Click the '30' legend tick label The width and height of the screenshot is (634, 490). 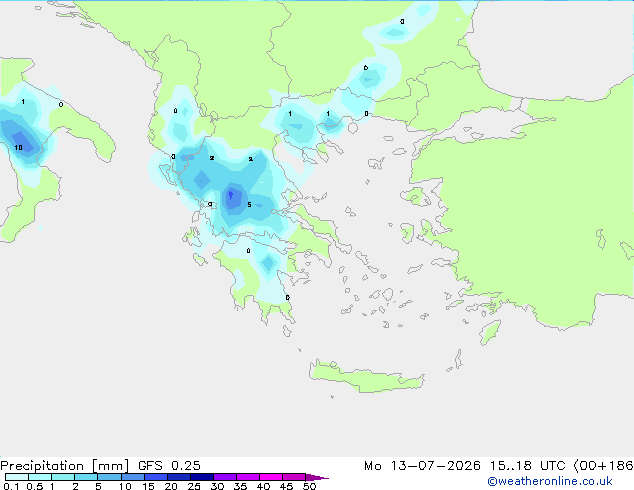tap(217, 486)
